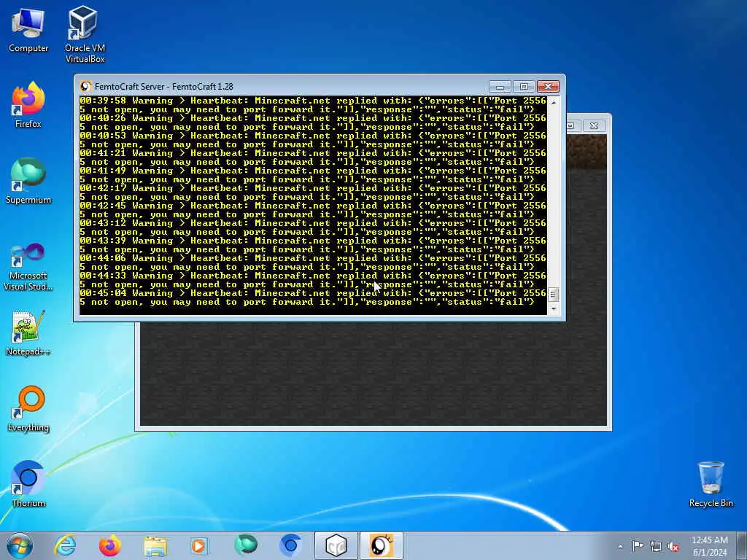The width and height of the screenshot is (747, 560).
Task: Switch to the ClassiCube taskbar window
Action: [x=336, y=545]
